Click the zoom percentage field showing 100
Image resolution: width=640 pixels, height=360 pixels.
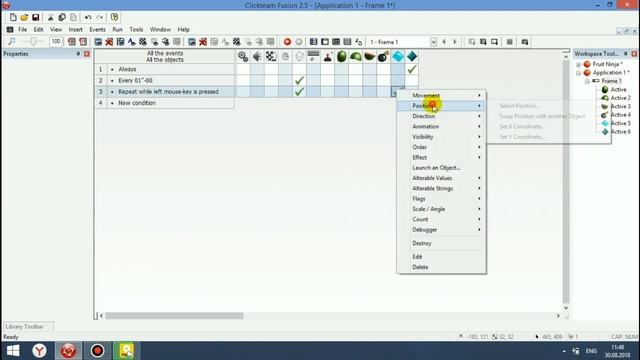(x=56, y=42)
